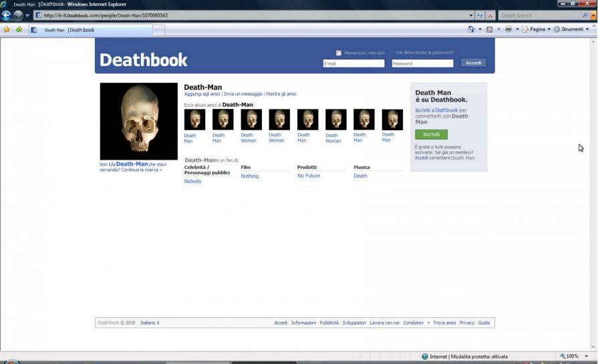
Task: Click the Print icon
Action: point(508,29)
